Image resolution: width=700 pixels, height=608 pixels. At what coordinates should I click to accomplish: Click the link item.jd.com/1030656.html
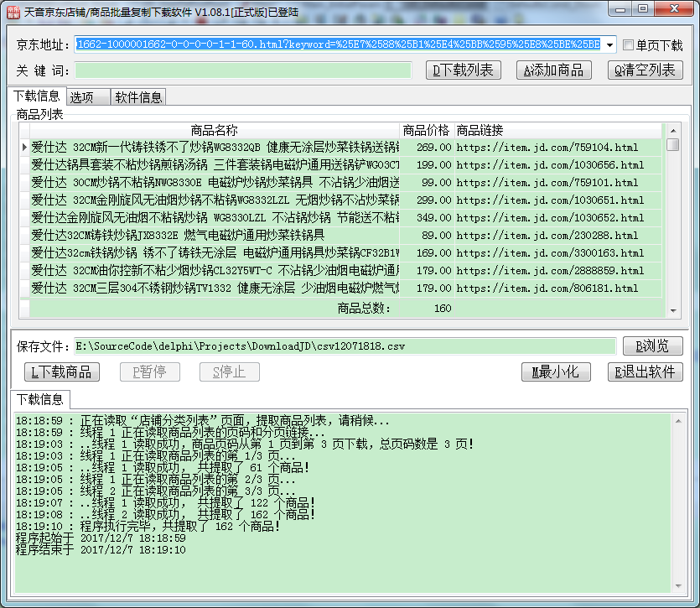550,165
